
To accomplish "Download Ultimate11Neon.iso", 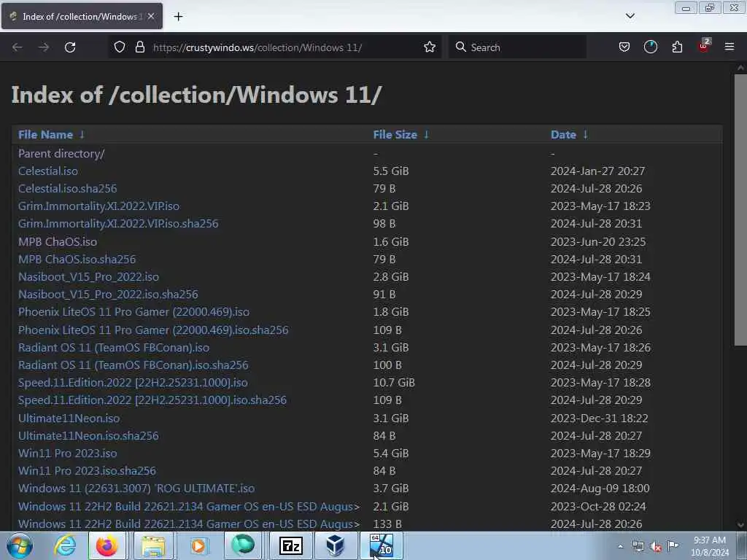I will pos(69,418).
